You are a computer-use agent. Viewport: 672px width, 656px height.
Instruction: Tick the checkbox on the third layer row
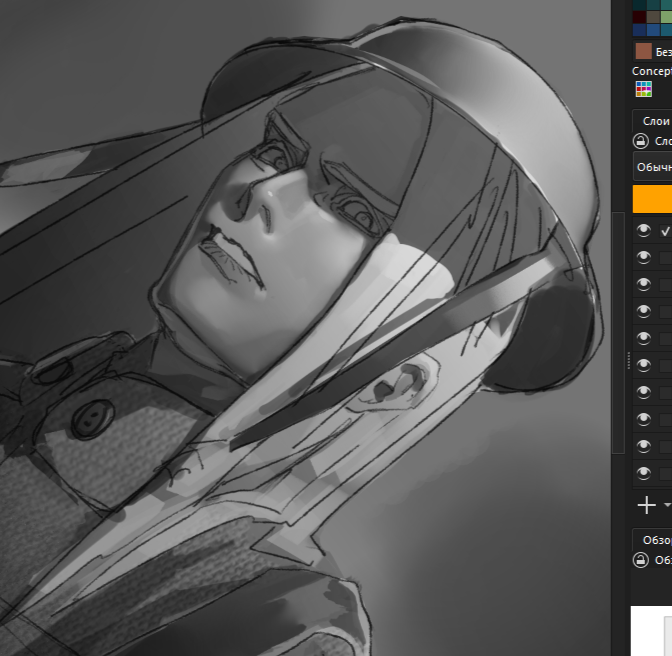click(666, 285)
